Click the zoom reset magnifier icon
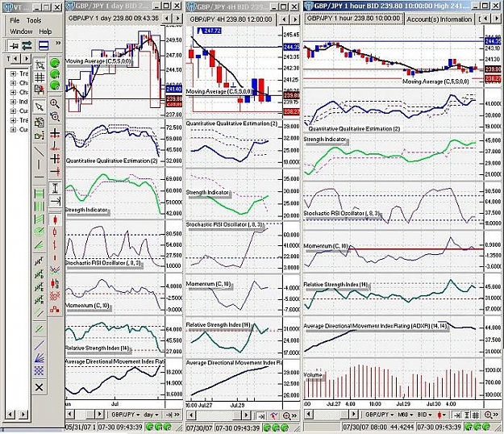The image size is (504, 434). (55, 116)
